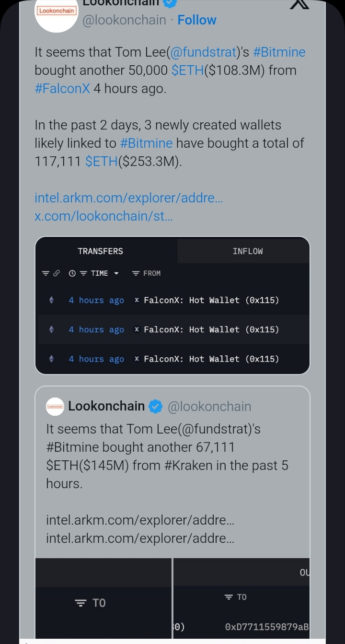Click the chain link filter icon
The image size is (345, 644).
click(x=57, y=273)
